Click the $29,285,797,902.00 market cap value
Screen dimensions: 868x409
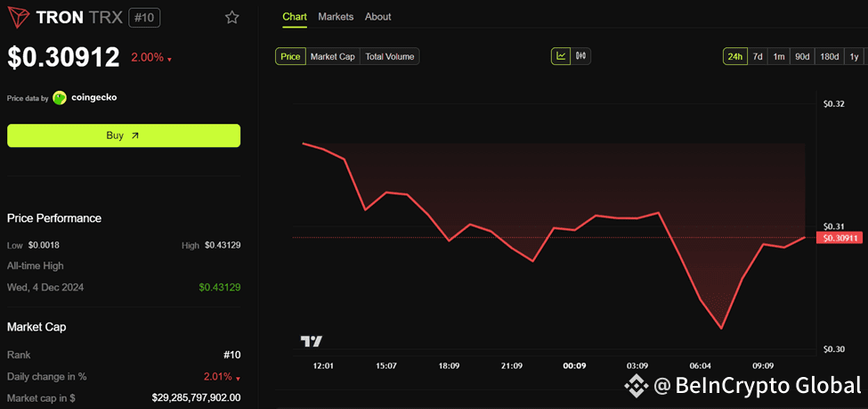coord(196,398)
